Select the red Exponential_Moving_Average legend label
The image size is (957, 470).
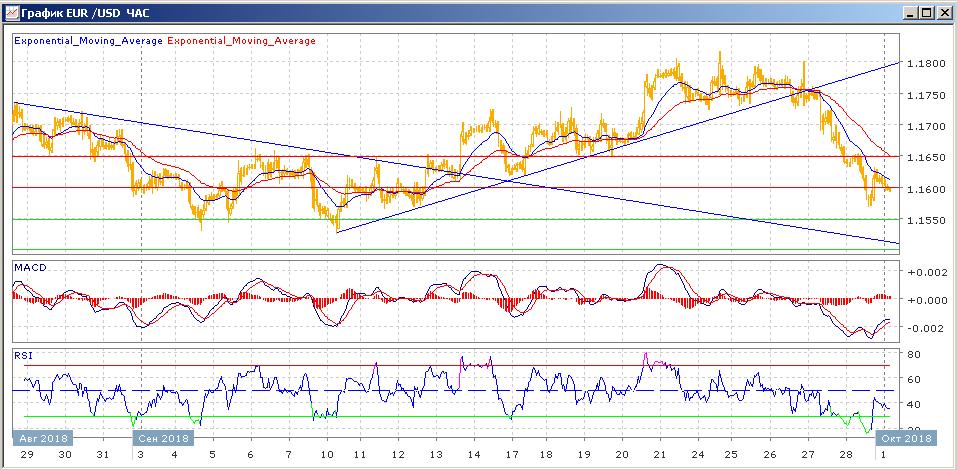tap(241, 41)
